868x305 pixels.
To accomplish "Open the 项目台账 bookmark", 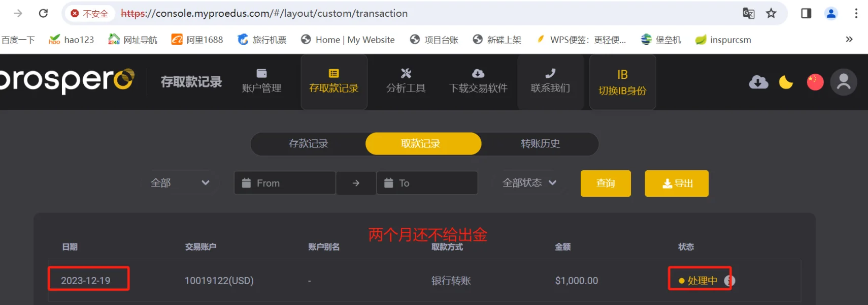I will click(x=434, y=40).
